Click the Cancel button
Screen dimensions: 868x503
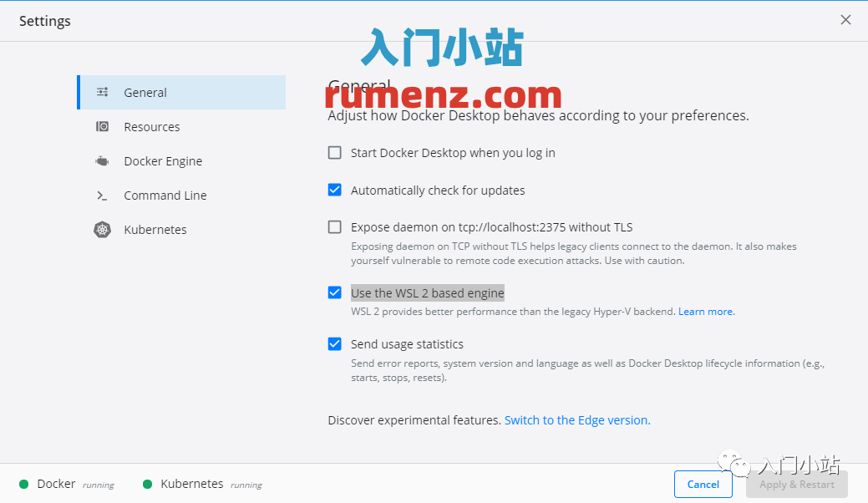pyautogui.click(x=703, y=484)
